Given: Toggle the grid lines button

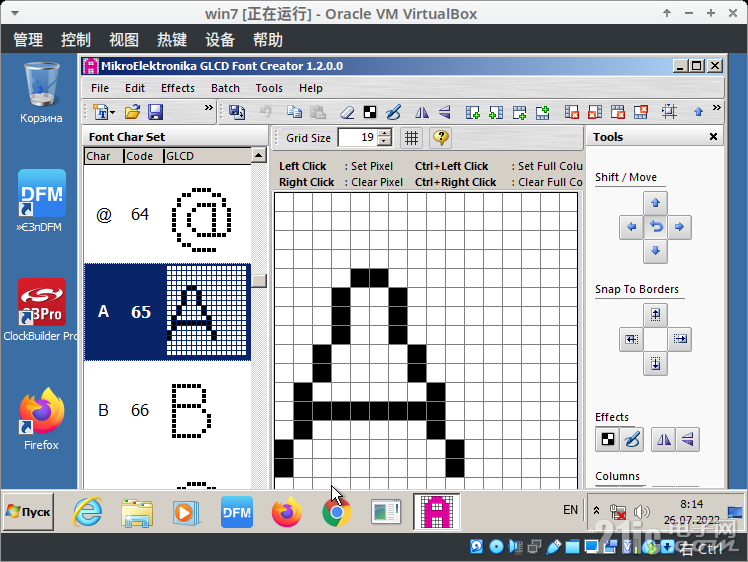Looking at the screenshot, I should point(411,138).
